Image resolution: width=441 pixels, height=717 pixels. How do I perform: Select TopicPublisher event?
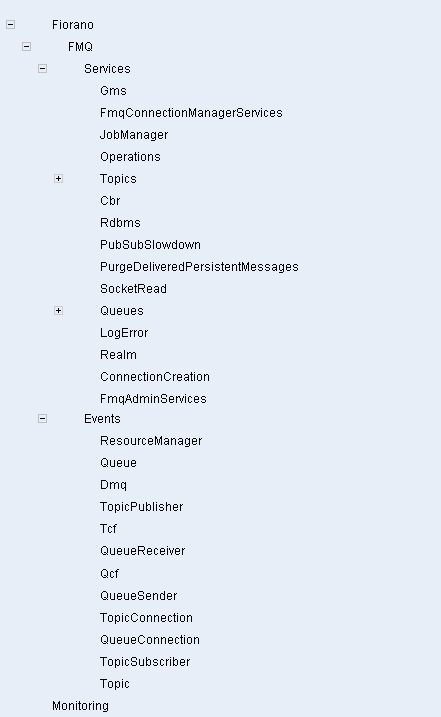point(141,507)
